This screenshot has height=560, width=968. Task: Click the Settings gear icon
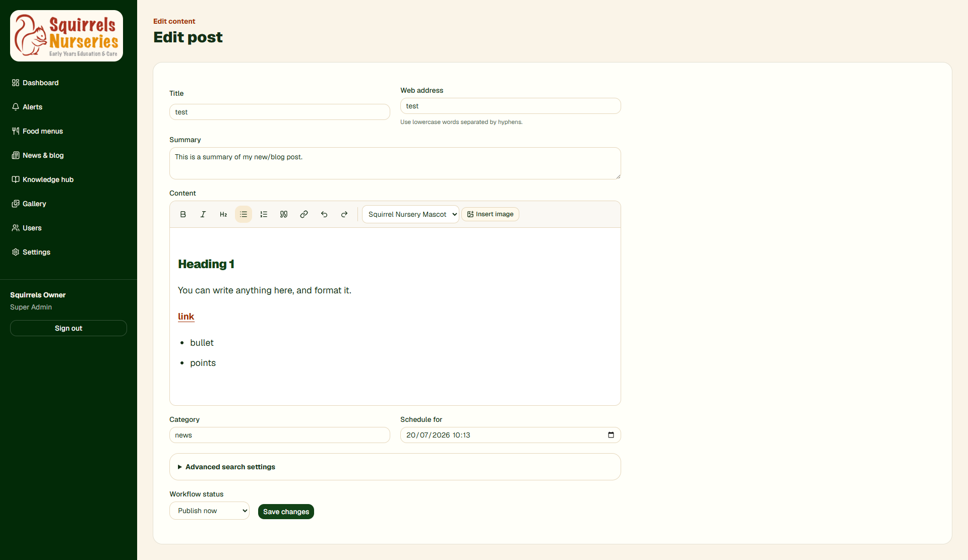click(16, 252)
